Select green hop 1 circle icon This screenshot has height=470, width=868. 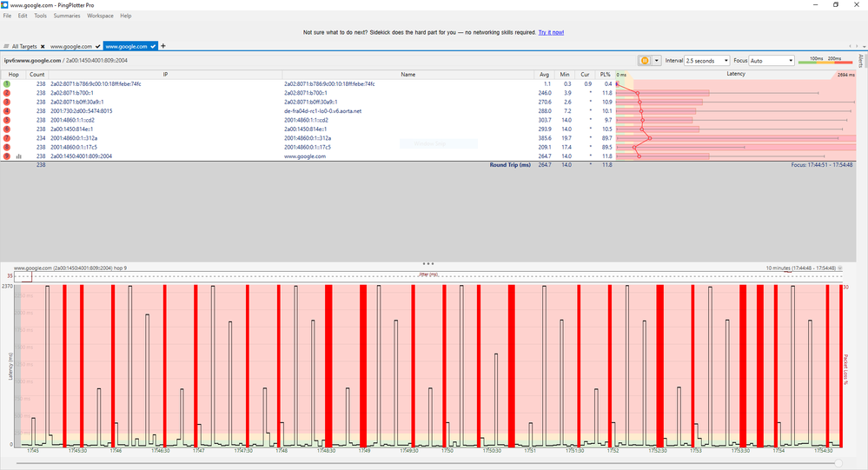coord(7,83)
